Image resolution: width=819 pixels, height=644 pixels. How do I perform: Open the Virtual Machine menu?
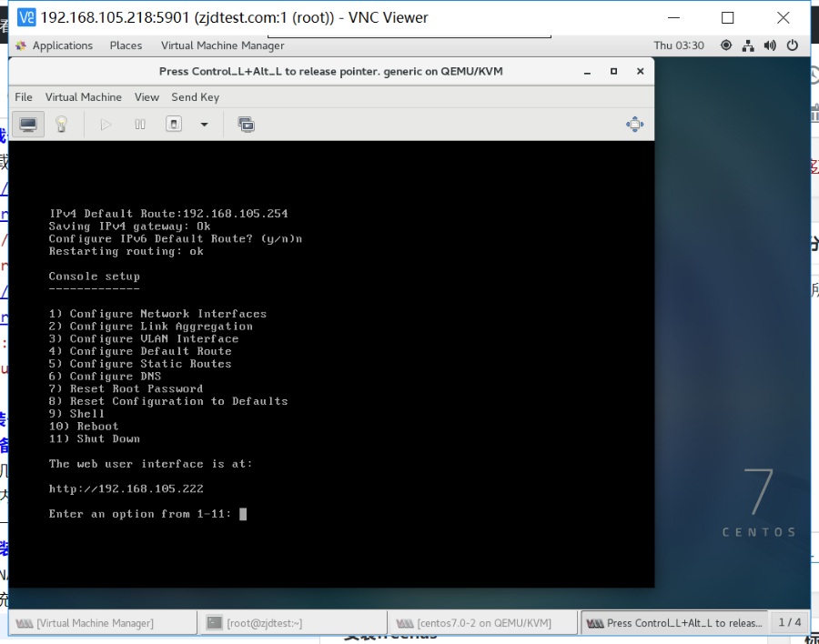tap(83, 97)
